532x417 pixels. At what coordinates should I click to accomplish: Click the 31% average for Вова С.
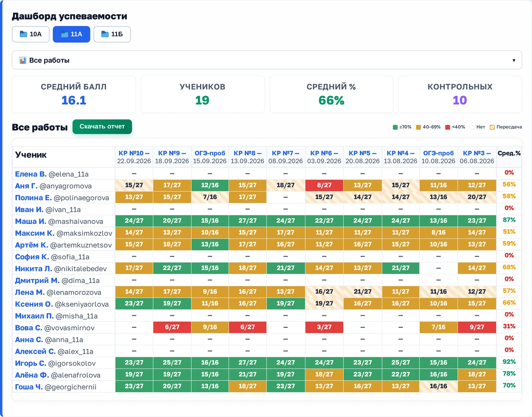point(509,326)
